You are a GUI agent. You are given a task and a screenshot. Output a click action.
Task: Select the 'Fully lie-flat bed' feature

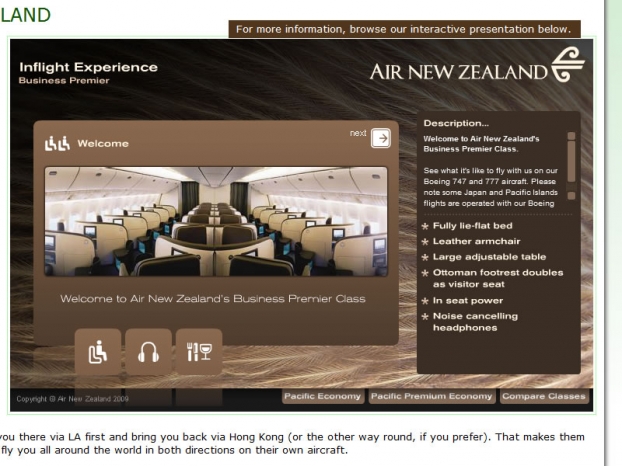pyautogui.click(x=472, y=226)
